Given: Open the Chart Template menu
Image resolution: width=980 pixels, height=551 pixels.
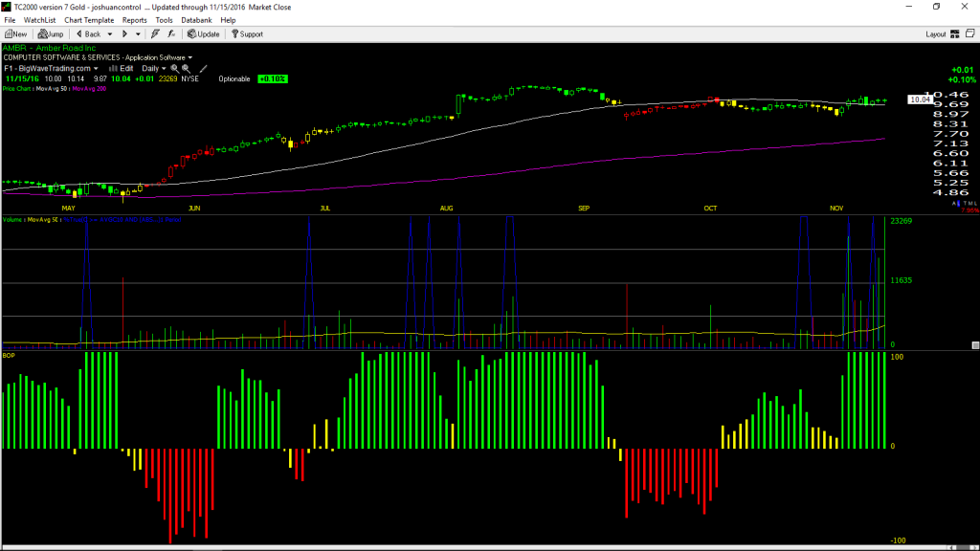Looking at the screenshot, I should tap(89, 20).
